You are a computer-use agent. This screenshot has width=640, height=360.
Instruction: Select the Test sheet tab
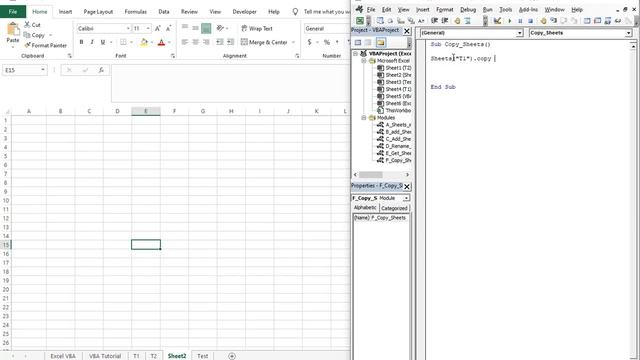coord(202,356)
